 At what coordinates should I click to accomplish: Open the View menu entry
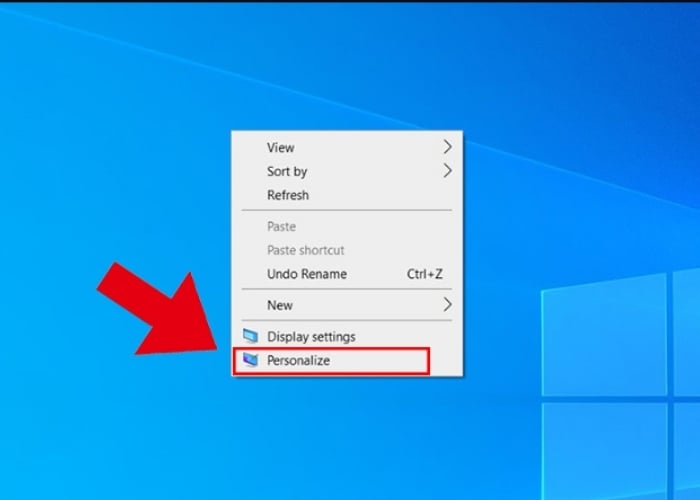coord(280,147)
